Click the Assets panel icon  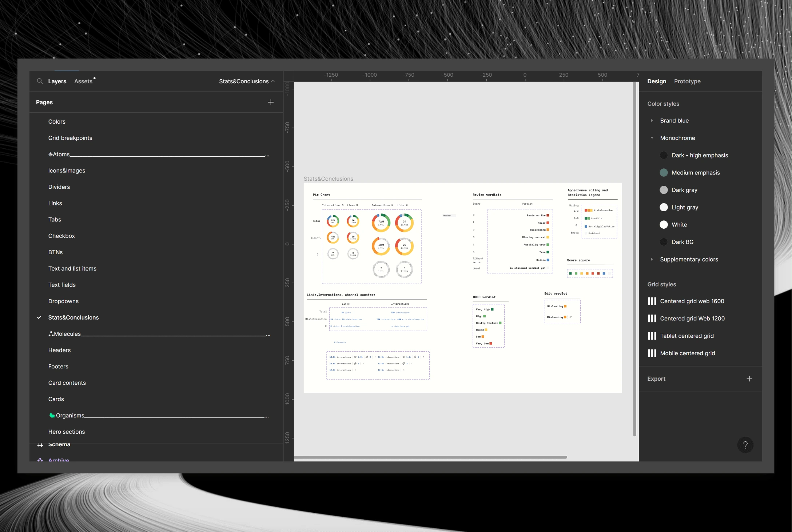(x=83, y=81)
